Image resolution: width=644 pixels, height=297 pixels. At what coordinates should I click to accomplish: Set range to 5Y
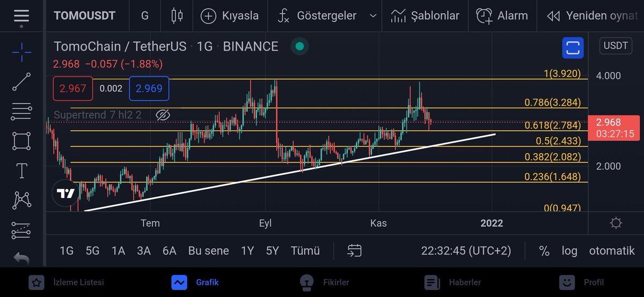(273, 251)
